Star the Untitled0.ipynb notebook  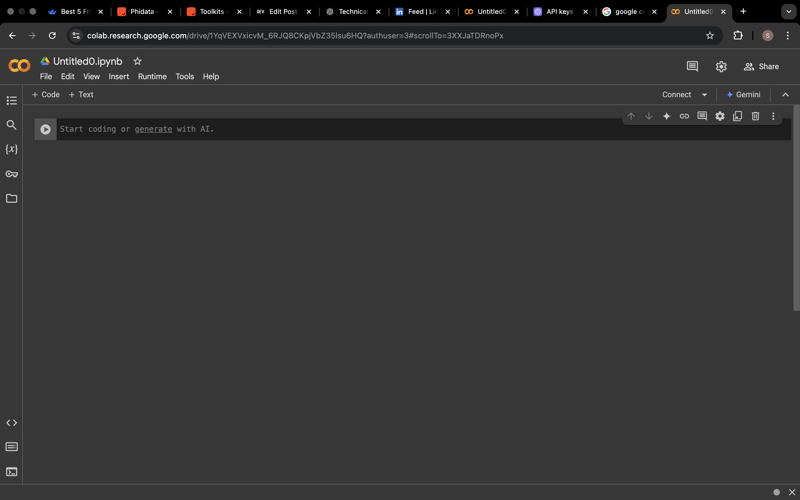(x=138, y=61)
